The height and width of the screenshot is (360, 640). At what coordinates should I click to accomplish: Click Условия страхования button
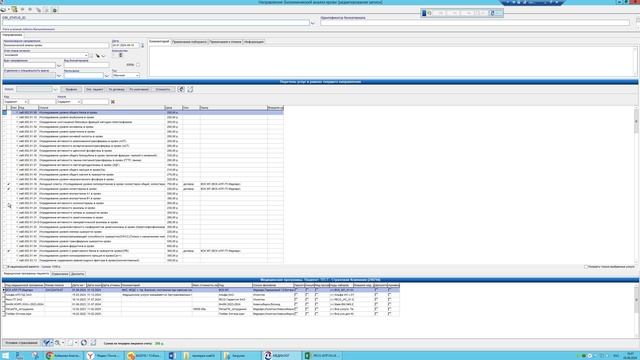coord(21,343)
